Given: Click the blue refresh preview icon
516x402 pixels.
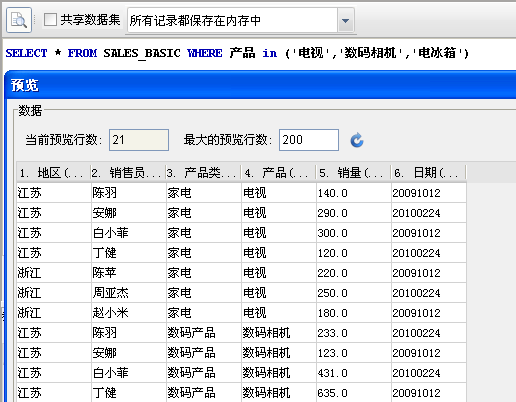Looking at the screenshot, I should tap(357, 140).
